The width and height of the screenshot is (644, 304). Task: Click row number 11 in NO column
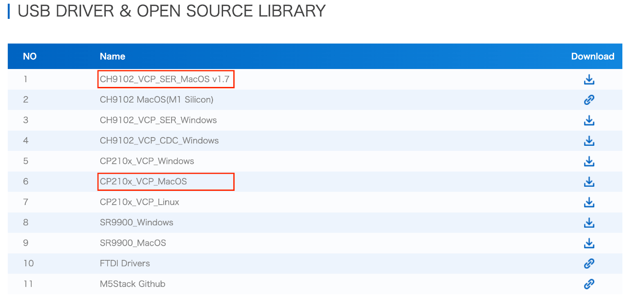[x=28, y=283]
